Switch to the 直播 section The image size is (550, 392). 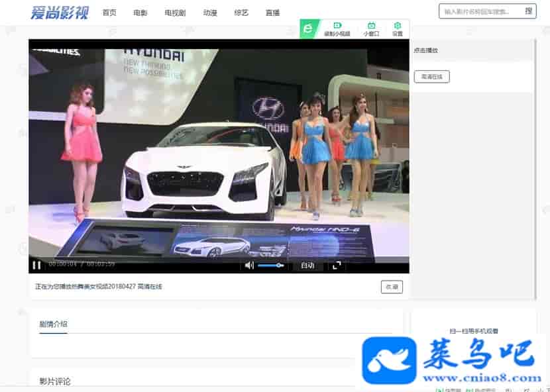tap(272, 13)
